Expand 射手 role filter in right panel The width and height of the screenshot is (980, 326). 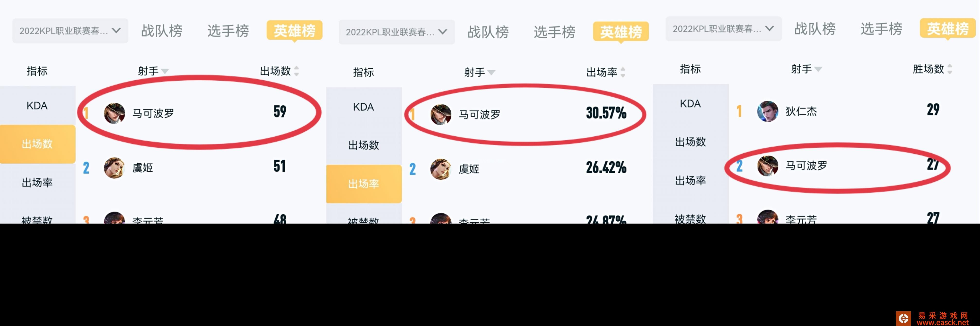click(x=806, y=69)
